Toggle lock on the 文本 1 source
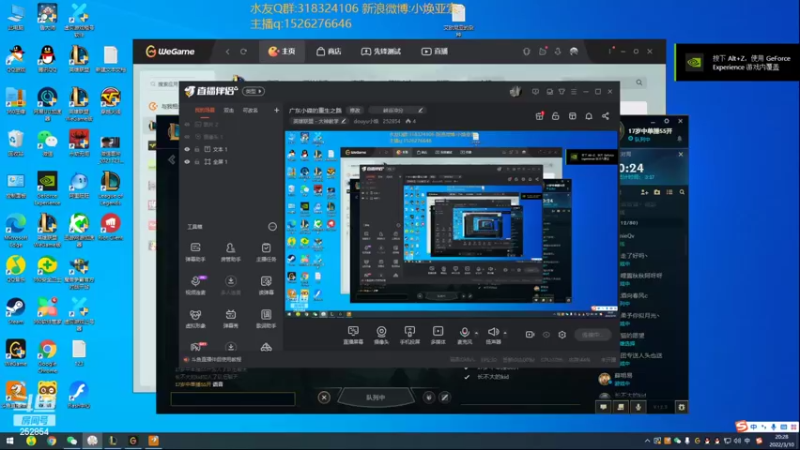This screenshot has height=450, width=800. point(197,149)
